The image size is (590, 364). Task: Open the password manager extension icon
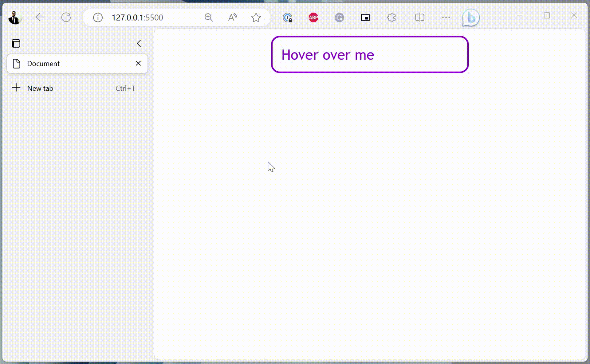coord(288,18)
